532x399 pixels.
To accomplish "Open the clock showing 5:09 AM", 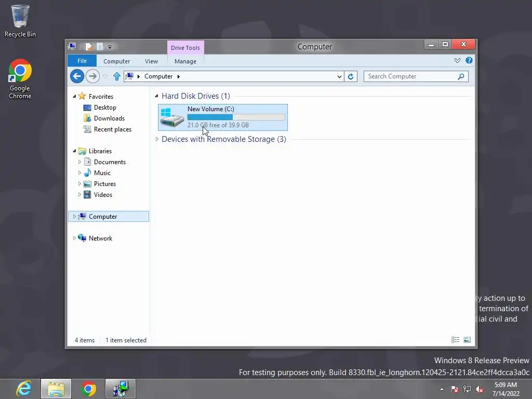I will [x=506, y=389].
